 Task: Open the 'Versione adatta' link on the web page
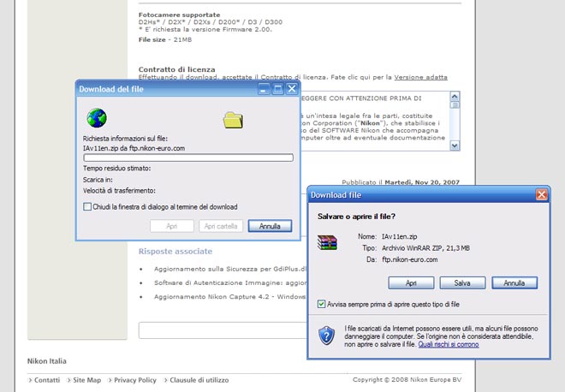tap(420, 77)
